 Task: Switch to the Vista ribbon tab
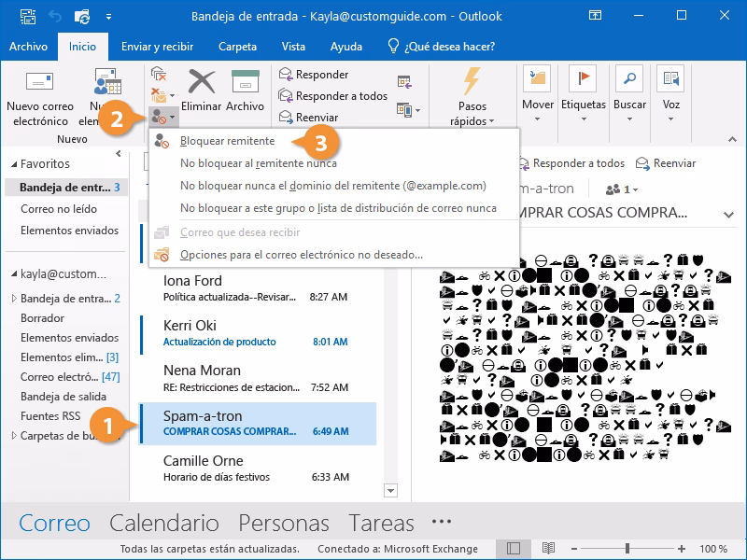(x=292, y=46)
